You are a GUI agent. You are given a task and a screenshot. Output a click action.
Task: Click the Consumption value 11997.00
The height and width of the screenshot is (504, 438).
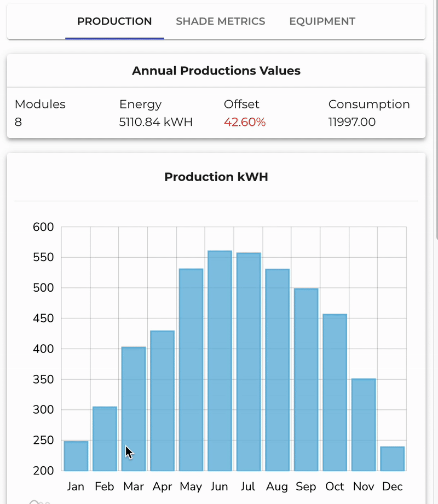point(351,122)
